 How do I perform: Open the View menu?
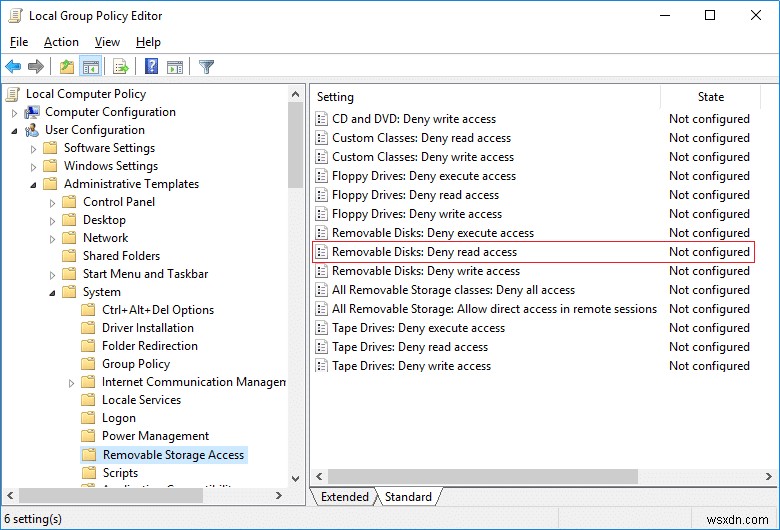point(107,42)
